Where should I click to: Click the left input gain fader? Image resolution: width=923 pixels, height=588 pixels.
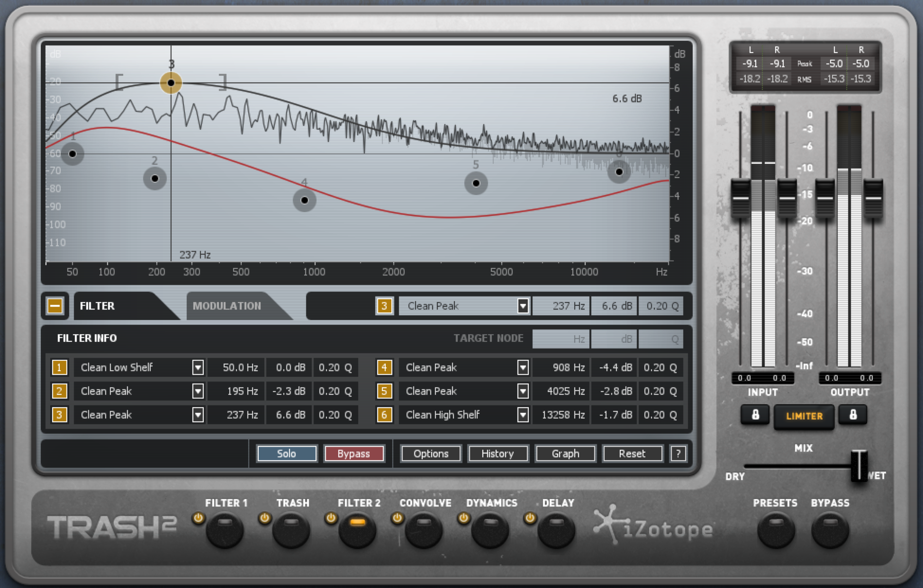[x=741, y=198]
